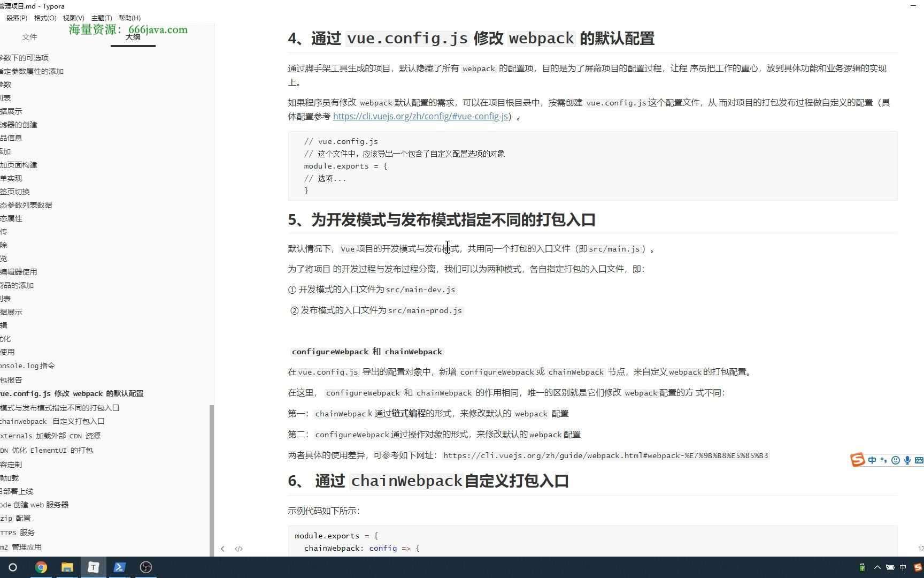The image size is (924, 578).
Task: Open the Sogou emoji smiley panel
Action: coord(896,460)
